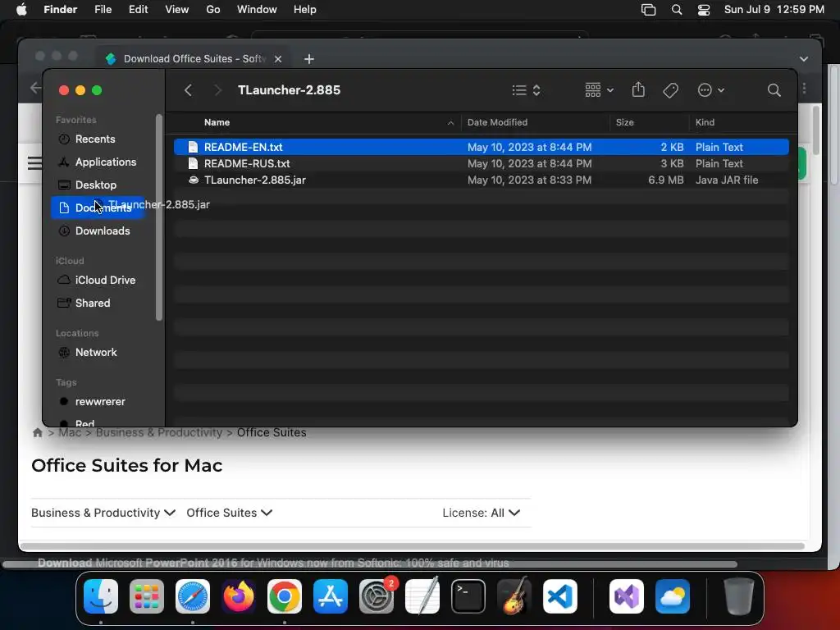840x630 pixels.
Task: Open the Apple menu
Action: coord(21,10)
